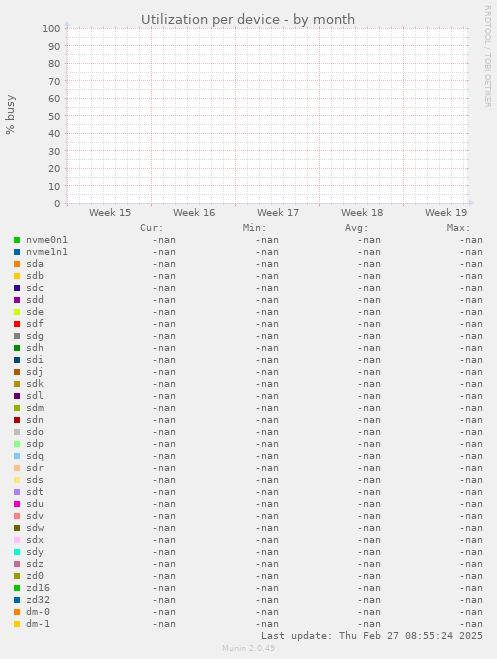497x659 pixels.
Task: Click the sda orange legend swatch
Action: coord(17,264)
